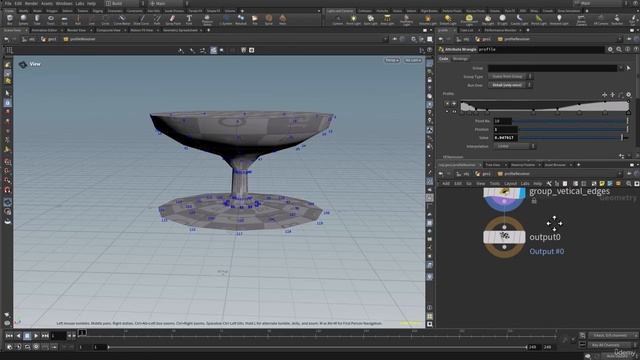Open network editor Layout menu
This screenshot has height=360, width=640.
coord(510,184)
